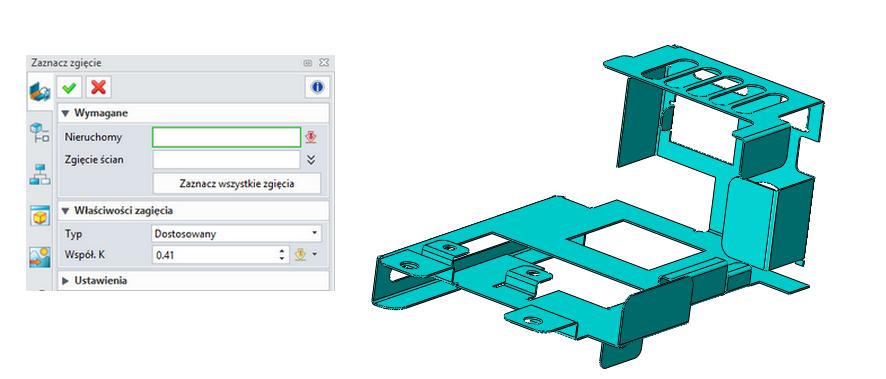Click the Współ. K value stepper arrows
Image resolution: width=886 pixels, height=379 pixels.
pos(283,255)
